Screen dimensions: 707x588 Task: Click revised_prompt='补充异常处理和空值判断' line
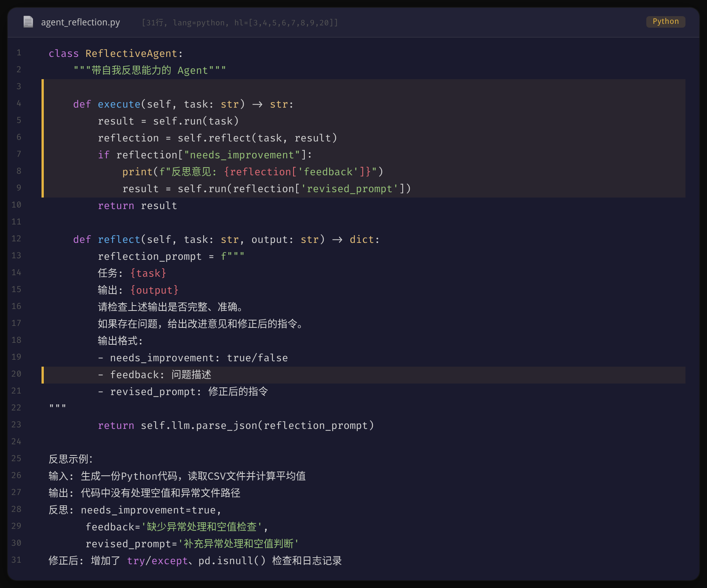pyautogui.click(x=192, y=544)
